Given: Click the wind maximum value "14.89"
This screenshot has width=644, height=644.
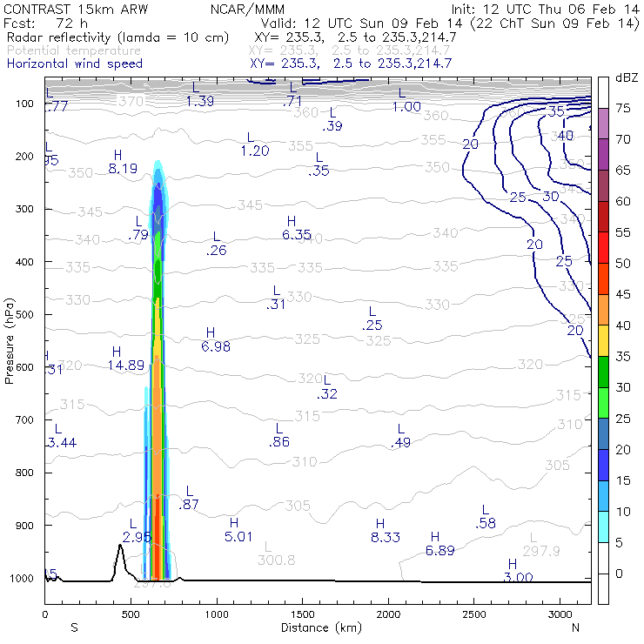Looking at the screenshot, I should click(x=125, y=365).
